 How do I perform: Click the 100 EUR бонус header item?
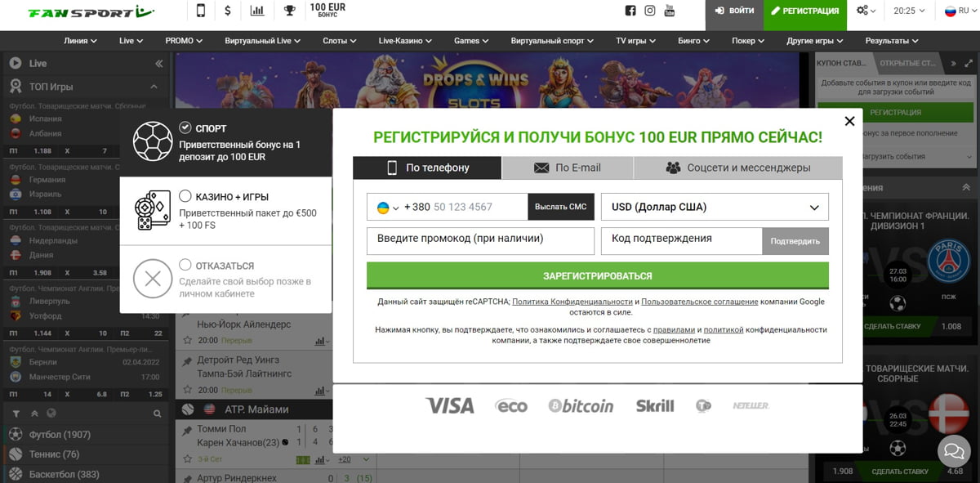pyautogui.click(x=327, y=11)
